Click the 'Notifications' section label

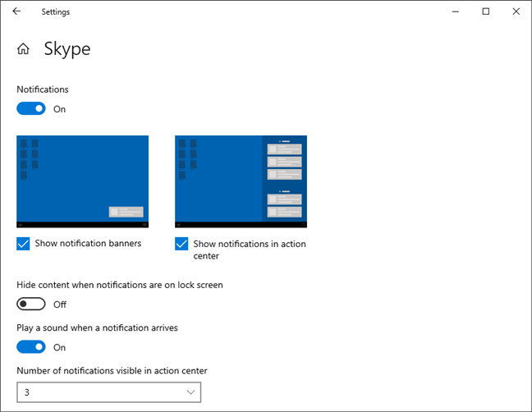click(x=43, y=89)
